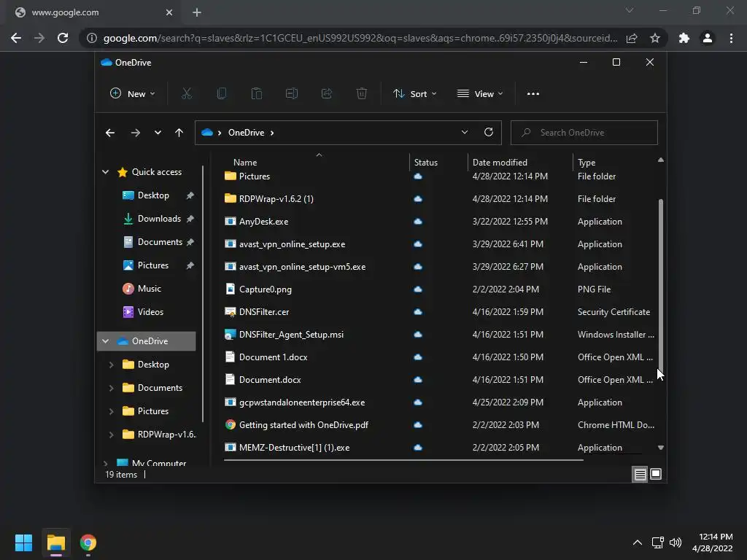Go back in File Explorer history

click(x=110, y=133)
